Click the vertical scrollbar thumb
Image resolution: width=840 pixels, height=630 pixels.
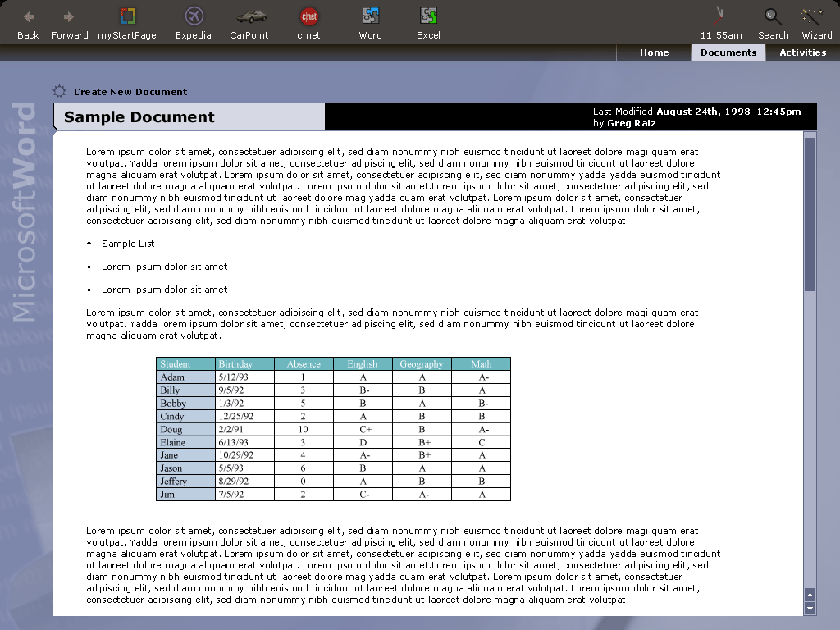pos(810,214)
